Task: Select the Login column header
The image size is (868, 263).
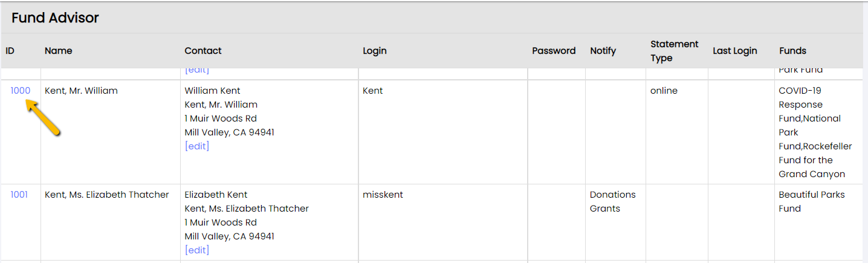Action: [x=375, y=51]
